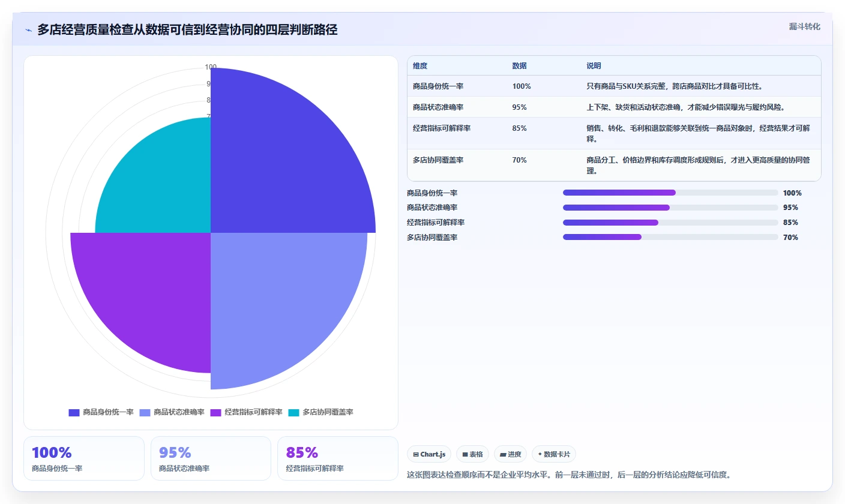Click the lightning icon beside the title
Screen dimensions: 845x504
click(x=28, y=30)
